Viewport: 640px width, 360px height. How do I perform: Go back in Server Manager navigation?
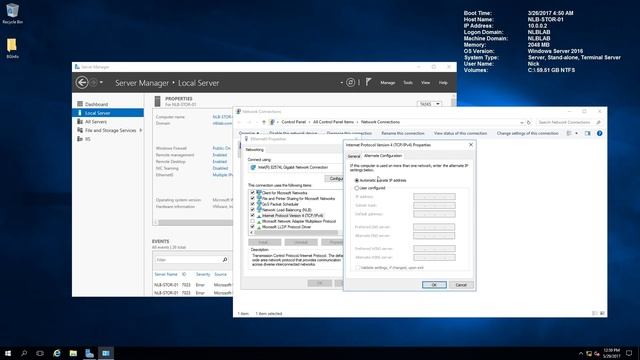pos(82,82)
